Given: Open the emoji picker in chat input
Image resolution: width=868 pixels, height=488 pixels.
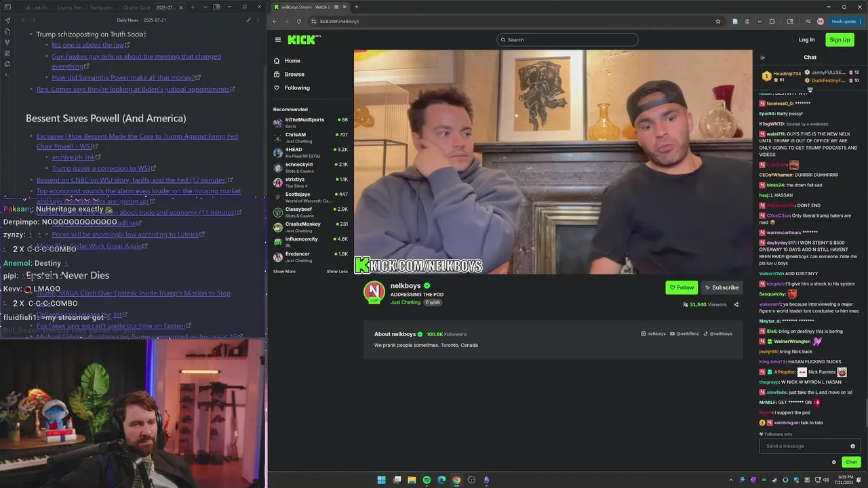Looking at the screenshot, I should tap(853, 446).
